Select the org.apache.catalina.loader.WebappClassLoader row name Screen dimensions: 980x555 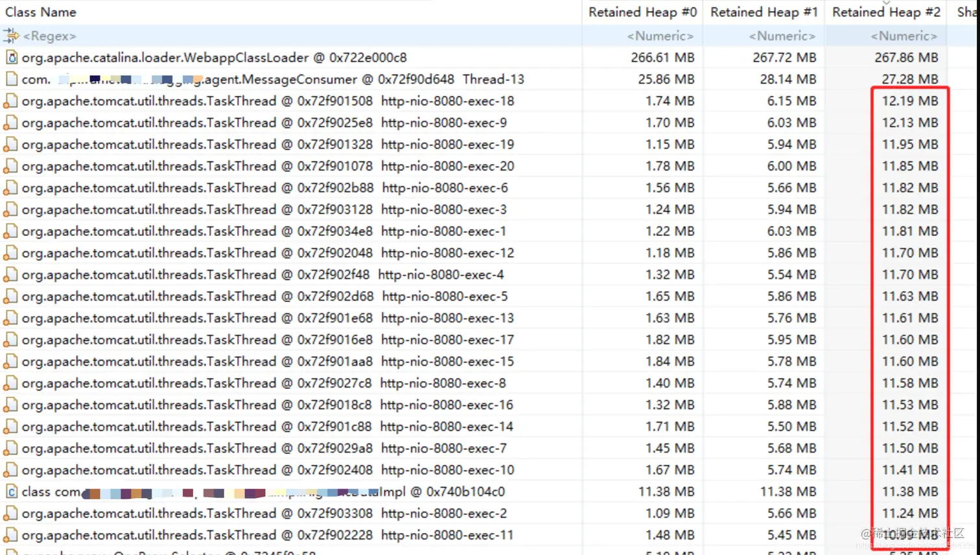[x=215, y=58]
